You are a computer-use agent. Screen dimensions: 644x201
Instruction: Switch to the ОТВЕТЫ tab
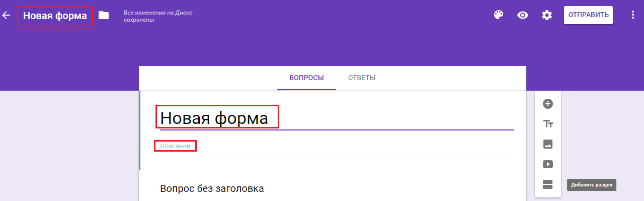coord(362,78)
